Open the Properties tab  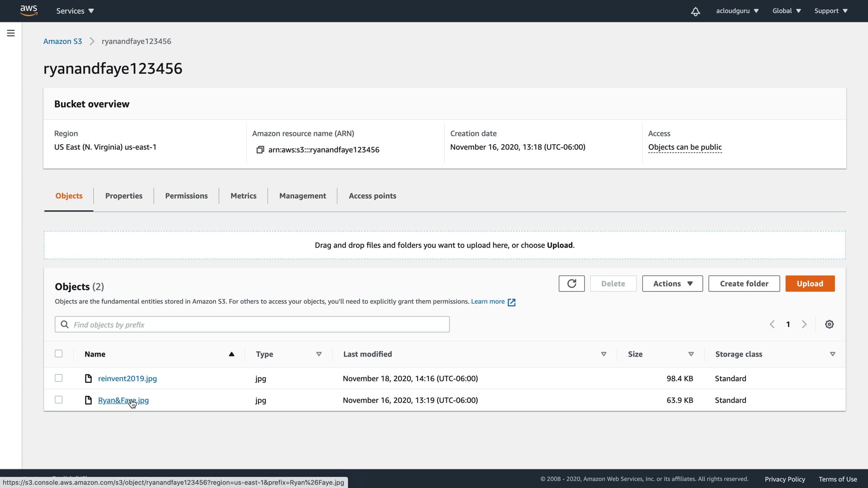coord(123,196)
